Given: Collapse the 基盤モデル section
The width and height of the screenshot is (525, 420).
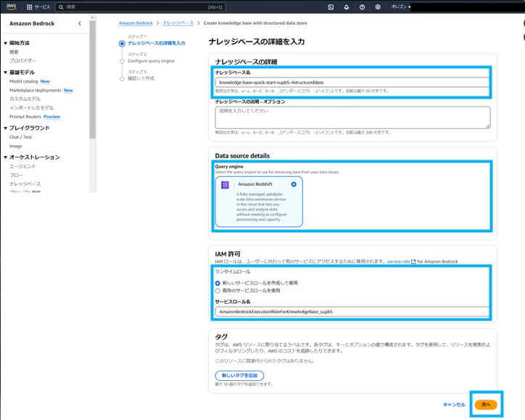Looking at the screenshot, I should click(x=5, y=73).
